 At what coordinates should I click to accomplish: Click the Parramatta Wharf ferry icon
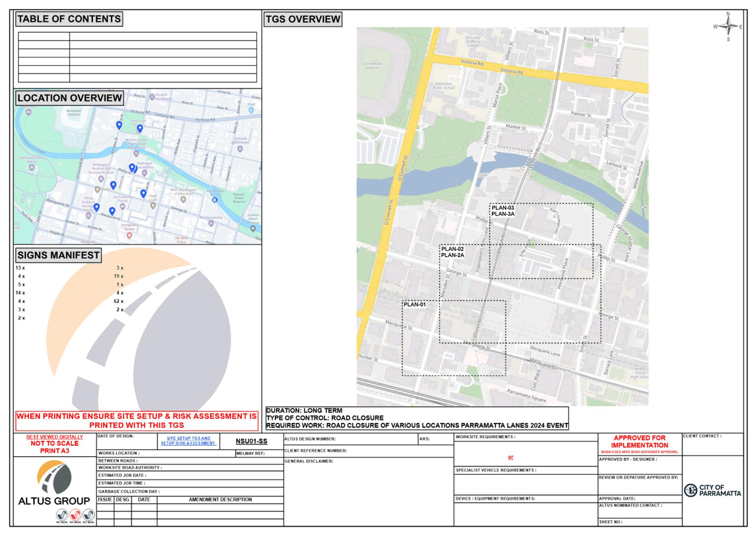(x=215, y=199)
